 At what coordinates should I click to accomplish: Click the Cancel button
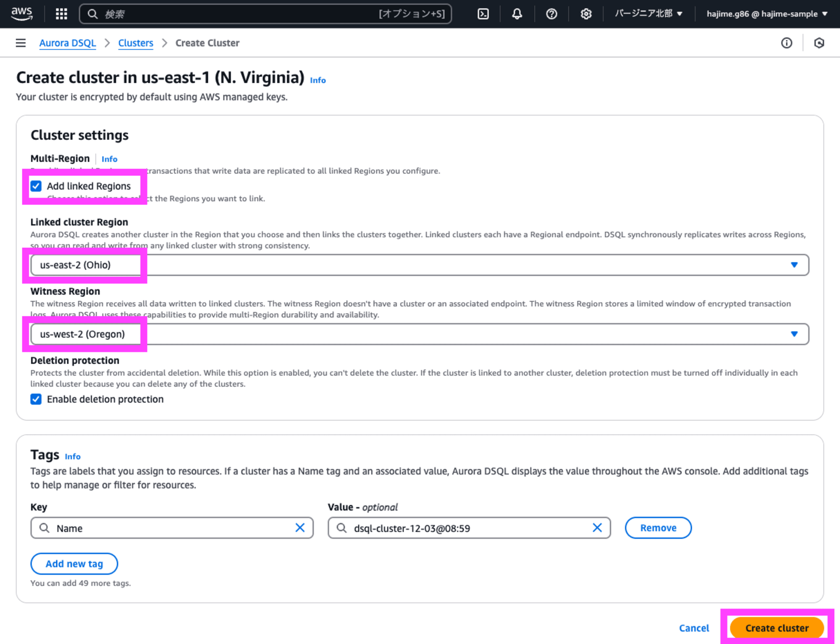(x=694, y=628)
